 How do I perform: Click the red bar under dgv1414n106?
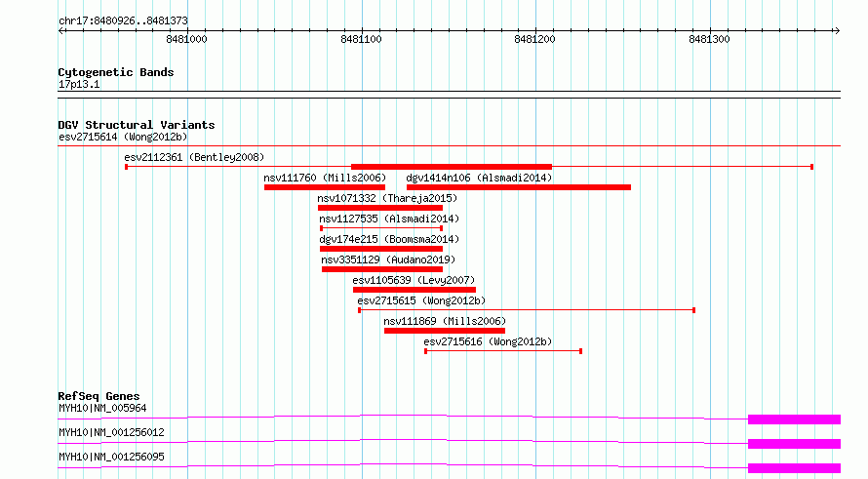coord(519,187)
